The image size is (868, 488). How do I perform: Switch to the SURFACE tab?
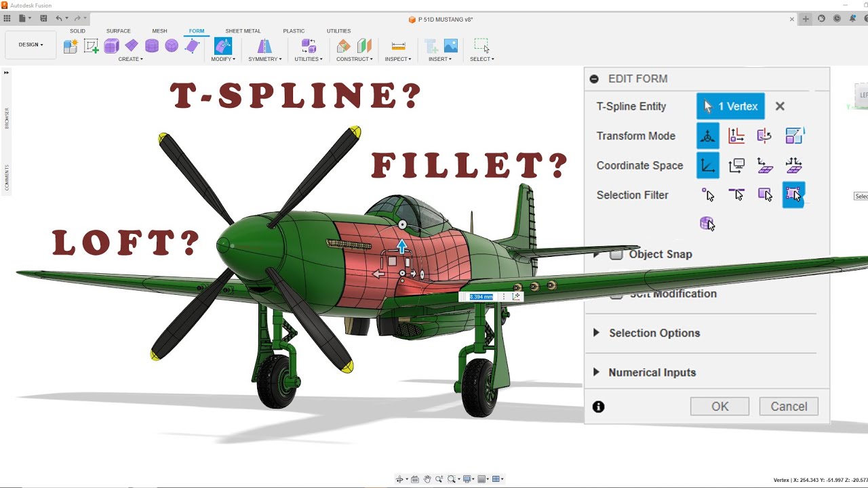[118, 31]
